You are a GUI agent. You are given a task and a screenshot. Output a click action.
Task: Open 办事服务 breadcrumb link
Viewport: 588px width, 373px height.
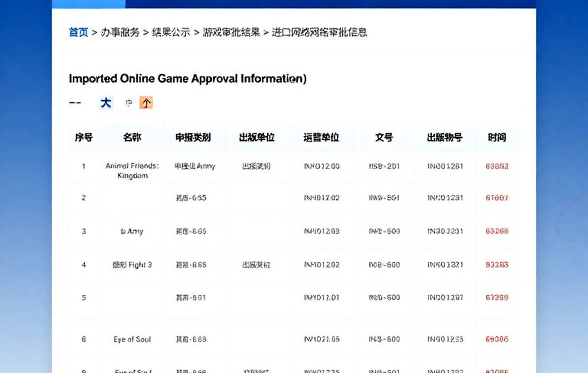(x=120, y=32)
